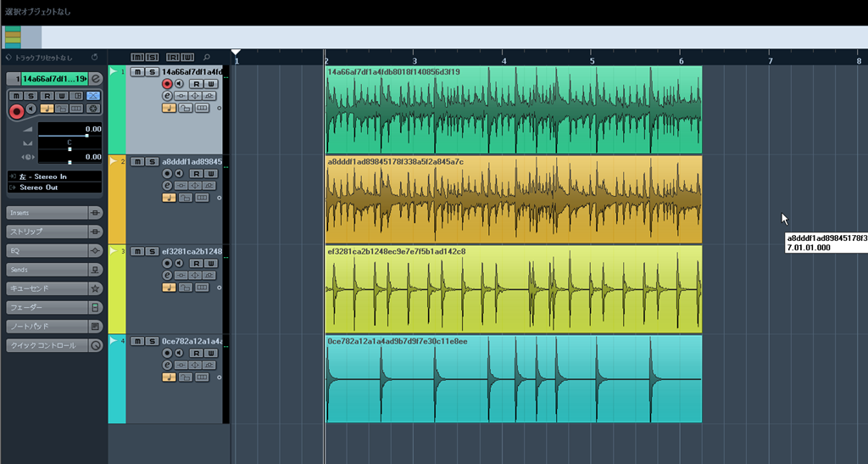Click the freeze channel icon in inspector
The width and height of the screenshot is (868, 464).
pos(93,109)
